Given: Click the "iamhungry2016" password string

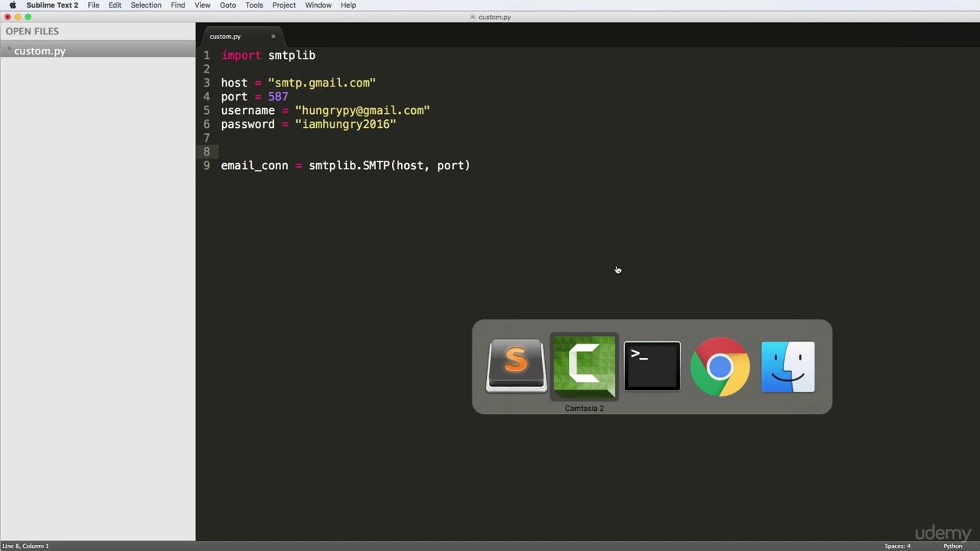Looking at the screenshot, I should click(x=345, y=124).
